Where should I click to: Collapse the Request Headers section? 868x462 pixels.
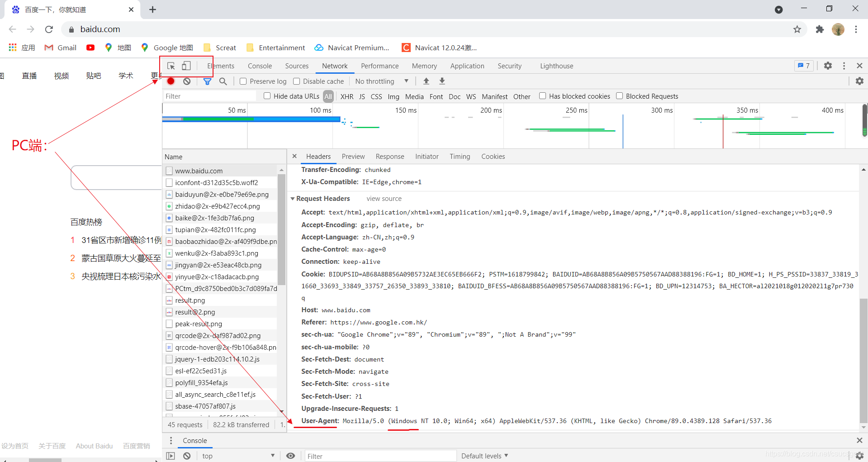click(x=293, y=199)
